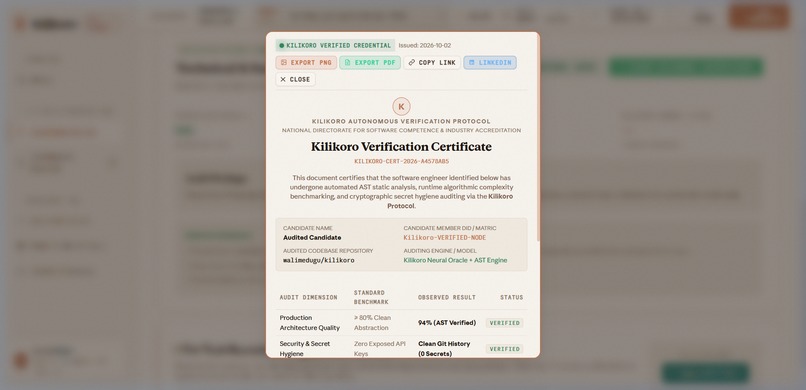Screen dimensions: 806x390
Task: Click the "AUDITED CODEBASE REPOSITORY" label
Action: pos(328,251)
